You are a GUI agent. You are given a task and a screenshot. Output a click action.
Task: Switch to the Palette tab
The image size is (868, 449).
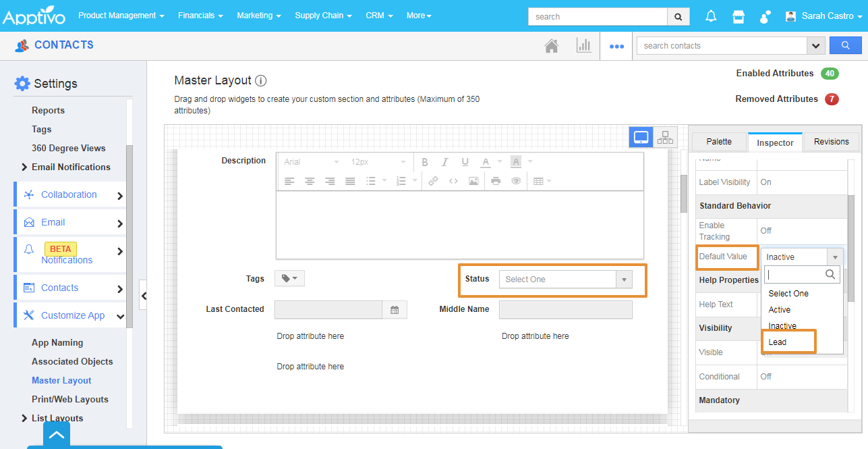(719, 142)
